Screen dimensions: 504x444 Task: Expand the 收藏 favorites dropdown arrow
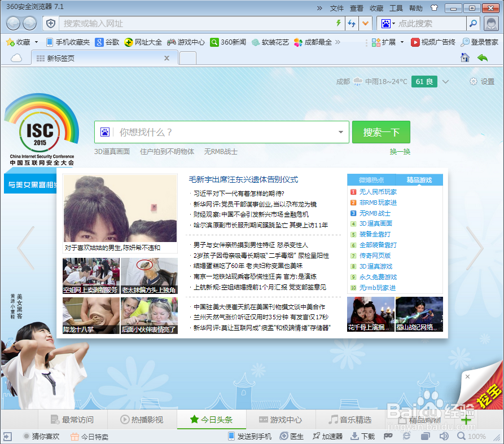[36, 42]
